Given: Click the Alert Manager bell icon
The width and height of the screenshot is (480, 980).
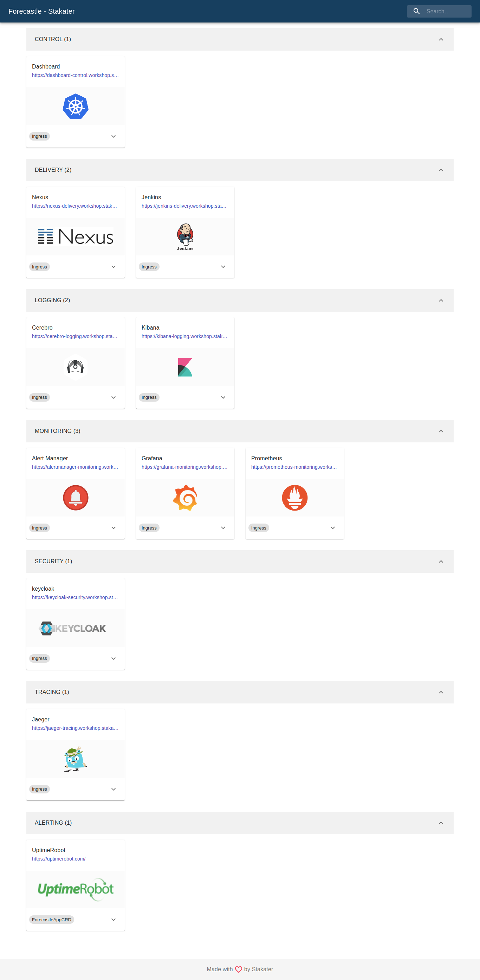Looking at the screenshot, I should (75, 498).
